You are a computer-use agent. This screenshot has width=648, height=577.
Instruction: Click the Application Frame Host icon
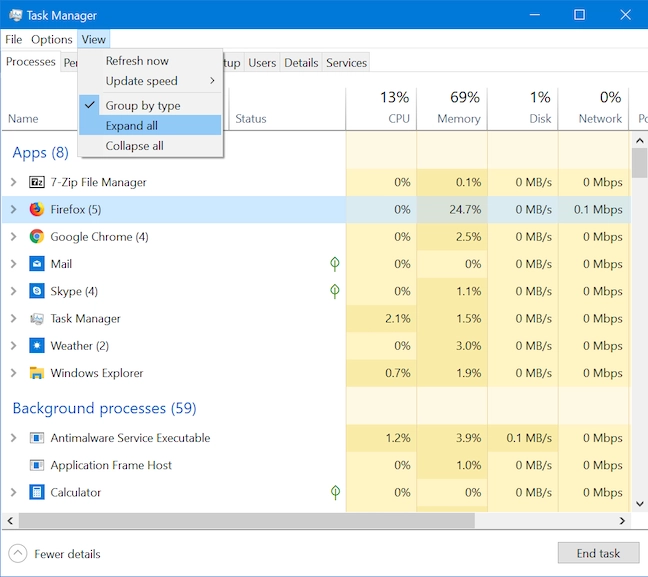(x=37, y=465)
